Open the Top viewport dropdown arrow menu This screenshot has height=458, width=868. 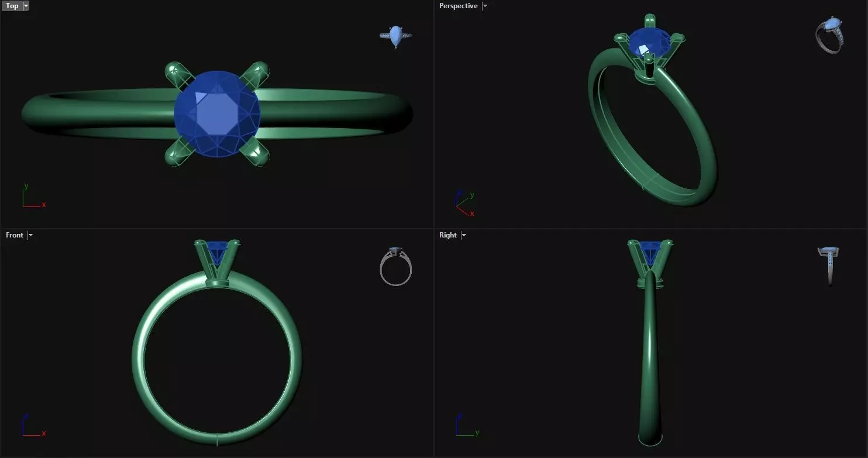25,6
